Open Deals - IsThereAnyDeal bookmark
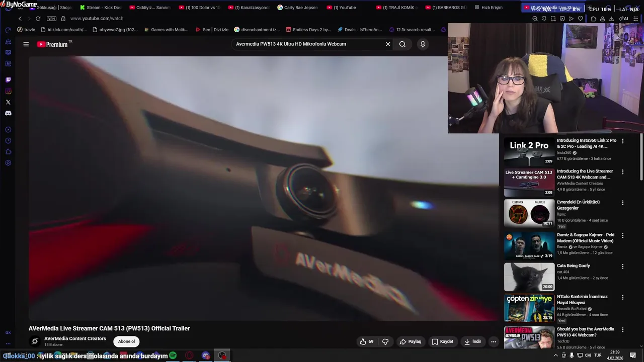 (360, 30)
